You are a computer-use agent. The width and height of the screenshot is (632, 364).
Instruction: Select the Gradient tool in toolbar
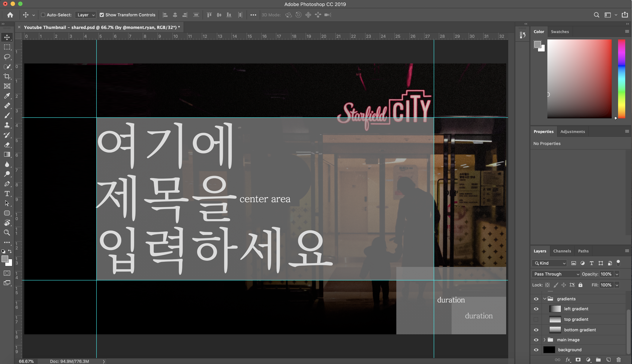tap(7, 155)
